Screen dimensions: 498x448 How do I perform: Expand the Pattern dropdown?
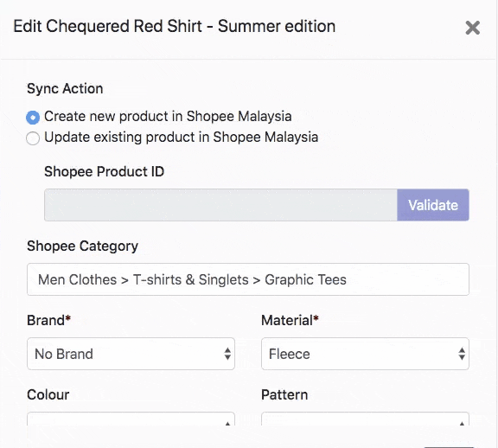(365, 419)
